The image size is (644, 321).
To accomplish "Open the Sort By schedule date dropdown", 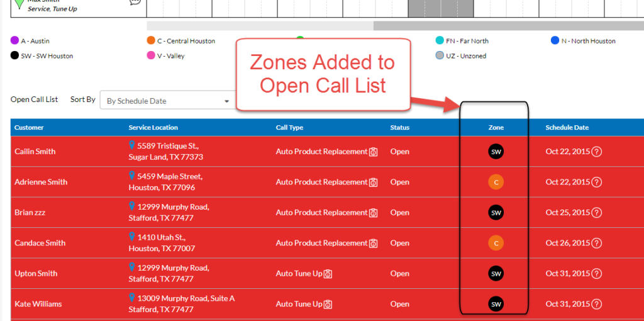I will 167,101.
